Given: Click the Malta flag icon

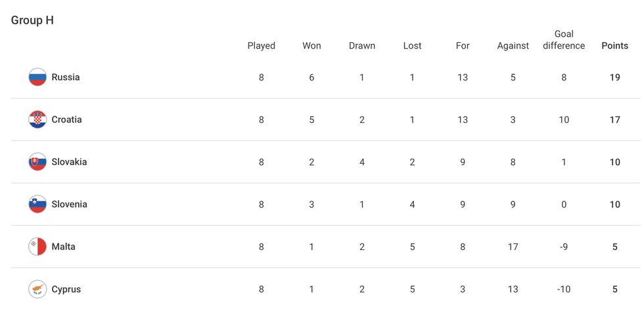Looking at the screenshot, I should tap(37, 247).
